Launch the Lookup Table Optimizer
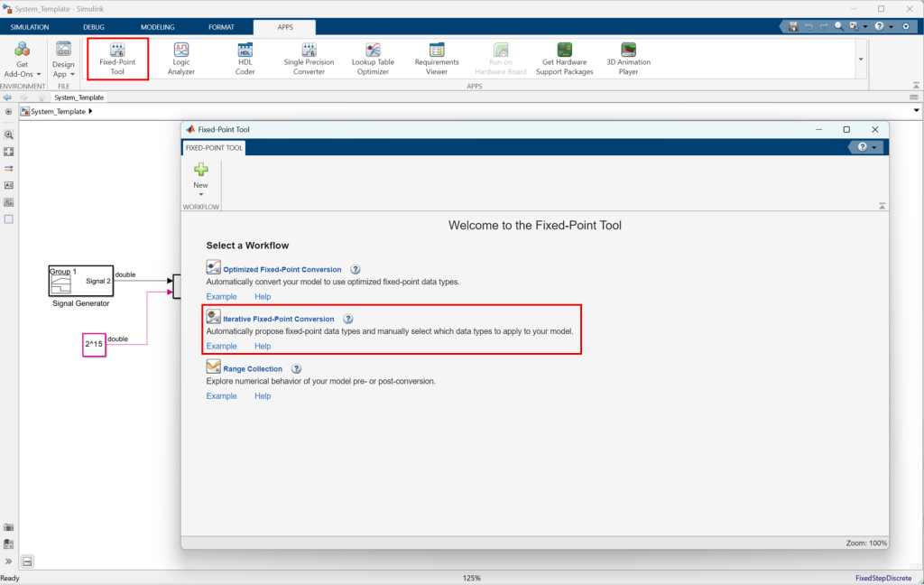 [x=373, y=59]
